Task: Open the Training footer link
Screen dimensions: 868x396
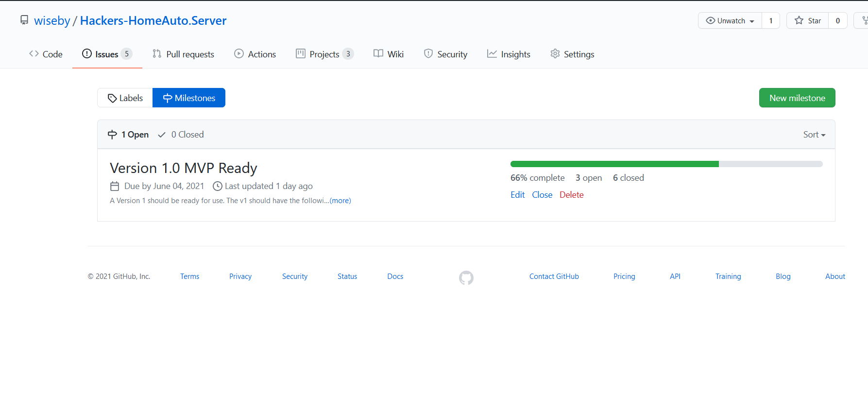Action: point(728,276)
